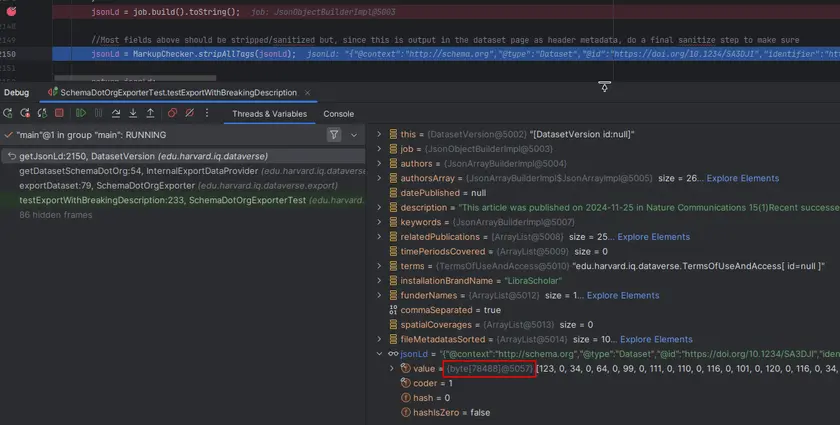Toggle the thread frames filter icon
The image size is (840, 425).
coord(334,134)
